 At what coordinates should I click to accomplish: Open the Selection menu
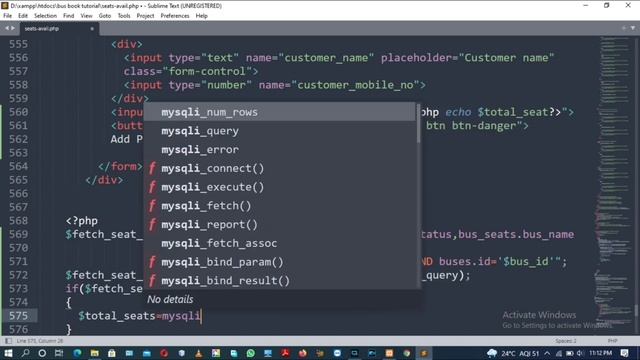coord(45,16)
